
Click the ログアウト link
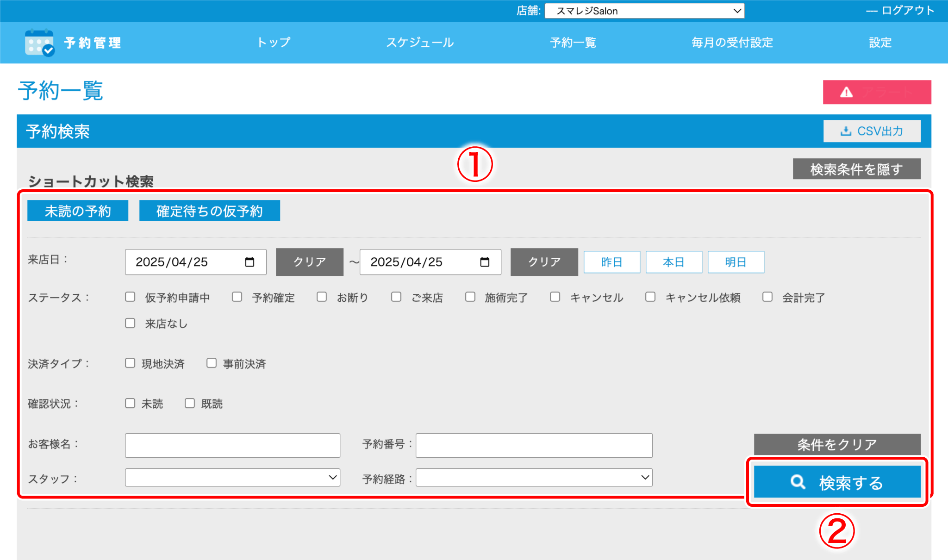(x=907, y=11)
